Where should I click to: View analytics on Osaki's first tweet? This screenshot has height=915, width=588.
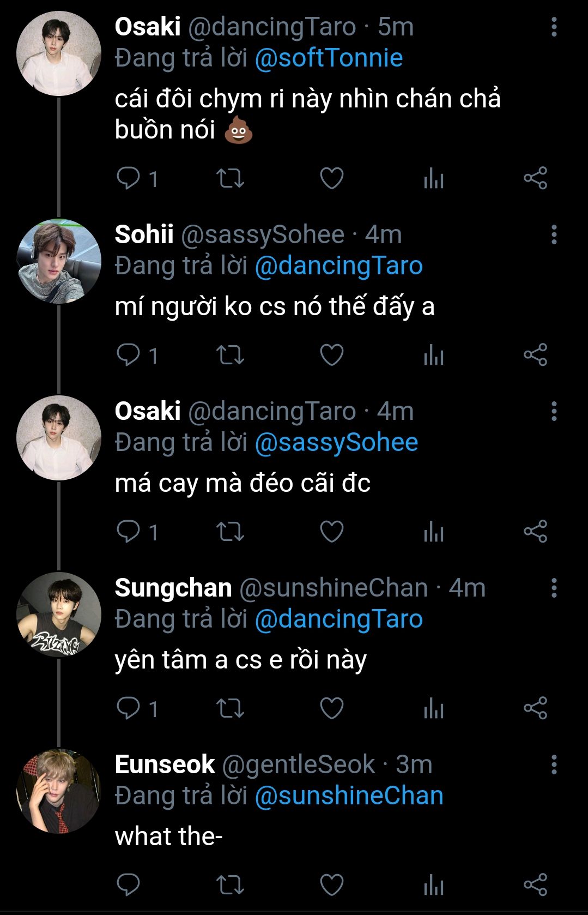(434, 178)
